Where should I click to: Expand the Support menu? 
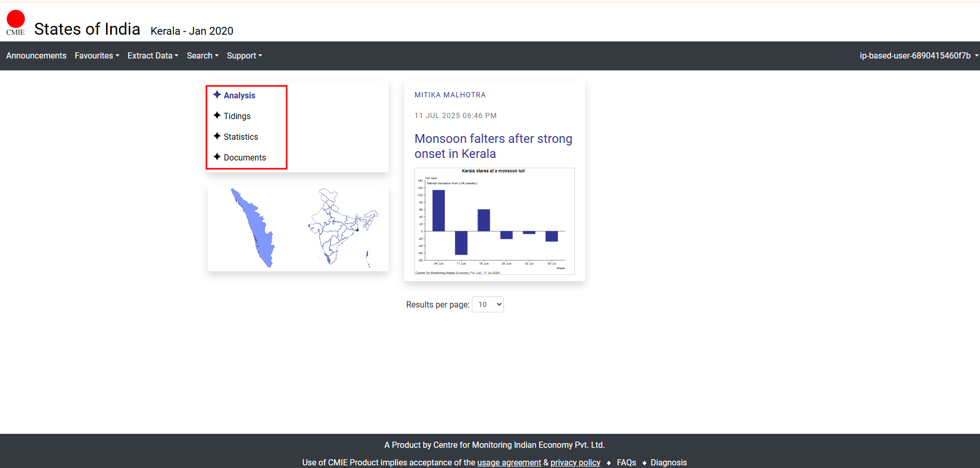(x=244, y=55)
